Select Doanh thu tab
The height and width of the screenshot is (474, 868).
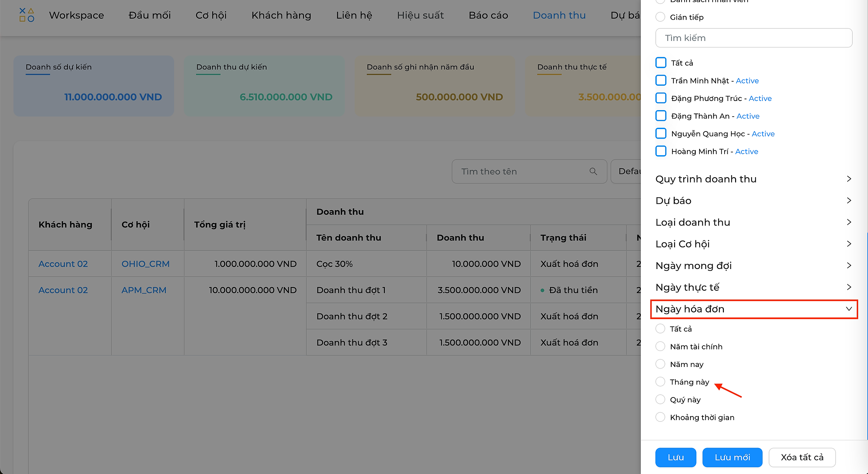[x=559, y=15]
